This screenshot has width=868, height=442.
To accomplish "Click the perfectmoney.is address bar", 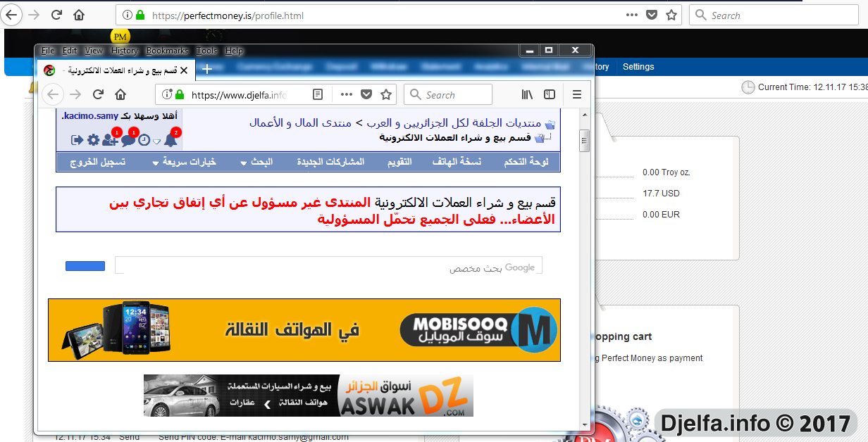I will pos(399,15).
